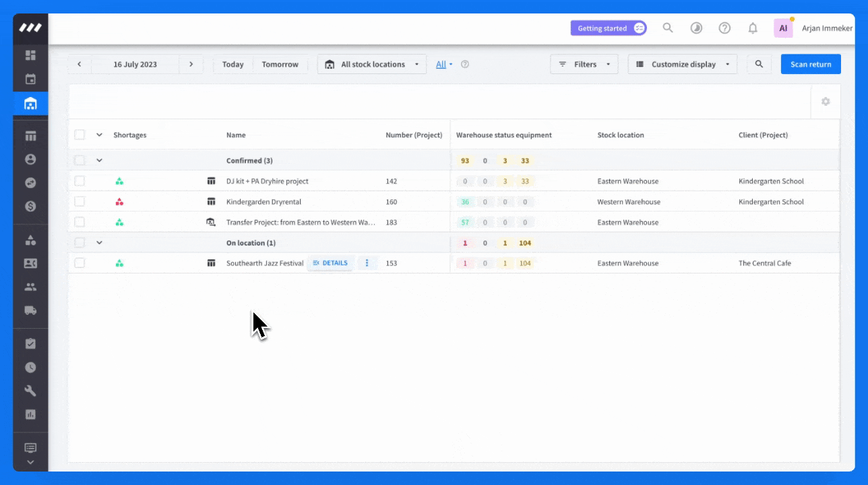Click the search magnifier beside Customize display
The width and height of the screenshot is (868, 485).
[759, 65]
